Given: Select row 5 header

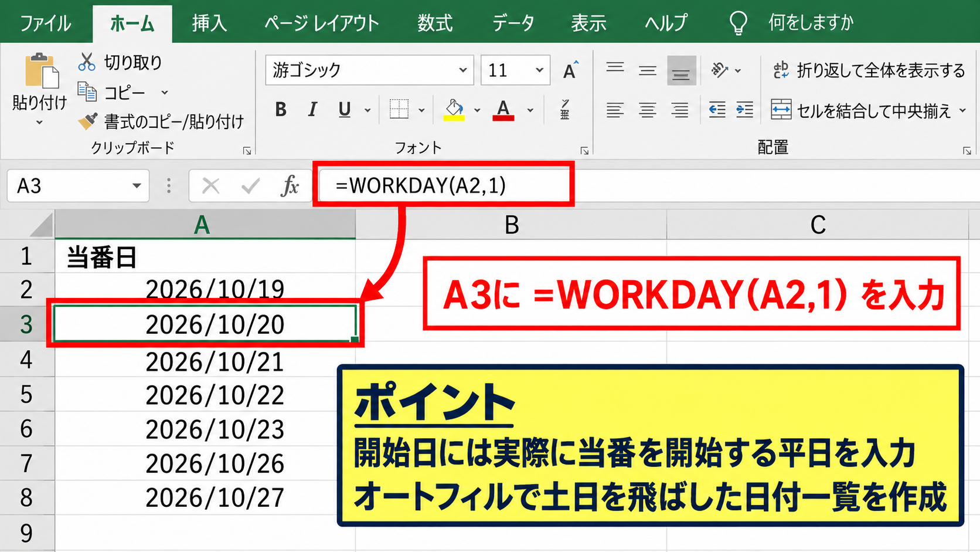Looking at the screenshot, I should 27,394.
